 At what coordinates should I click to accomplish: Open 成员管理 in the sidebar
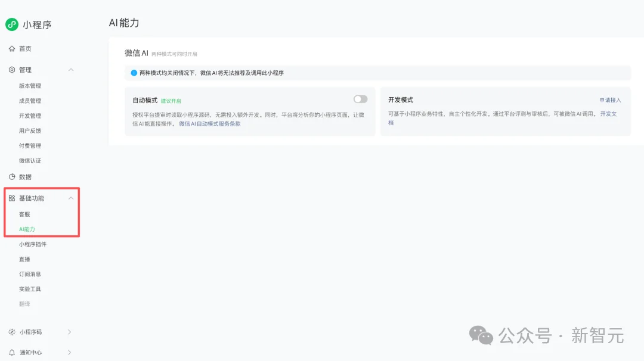point(30,101)
